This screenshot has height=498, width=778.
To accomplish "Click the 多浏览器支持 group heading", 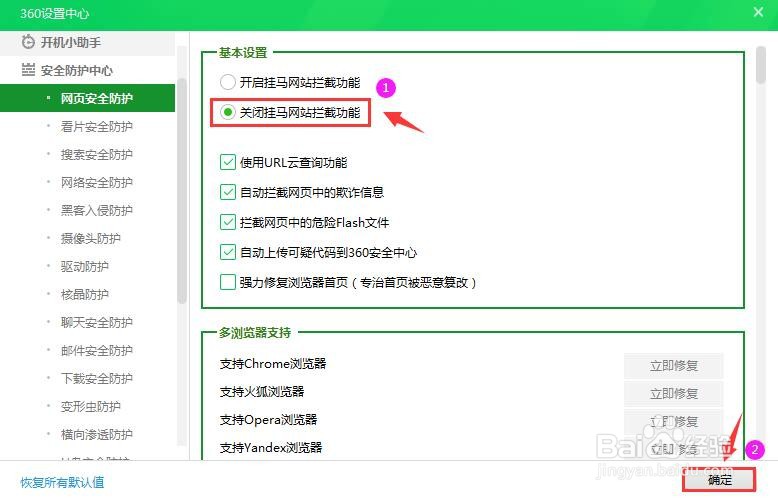I will 255,333.
